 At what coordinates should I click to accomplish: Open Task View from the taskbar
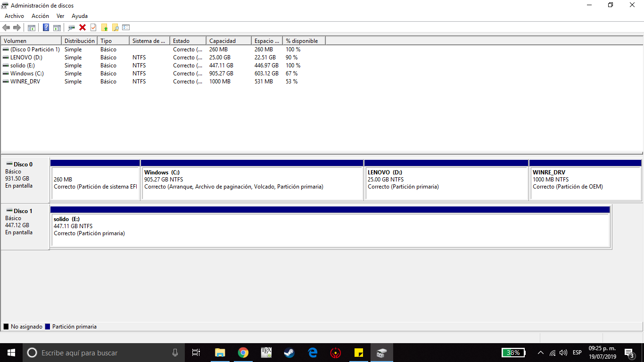pos(196,353)
